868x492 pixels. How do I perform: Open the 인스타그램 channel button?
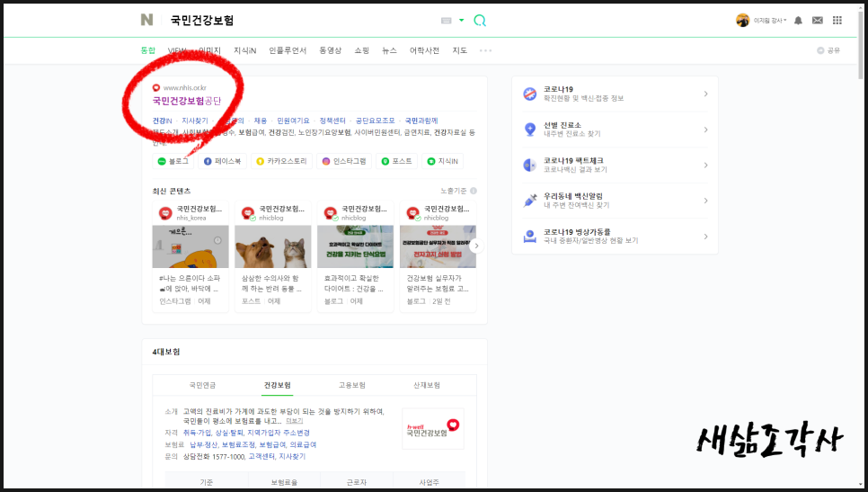click(x=344, y=161)
